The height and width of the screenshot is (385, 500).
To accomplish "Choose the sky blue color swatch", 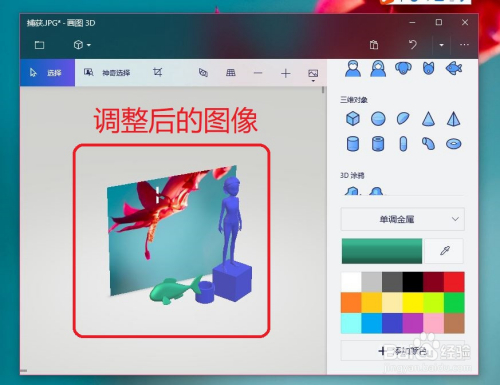I will tap(372, 323).
